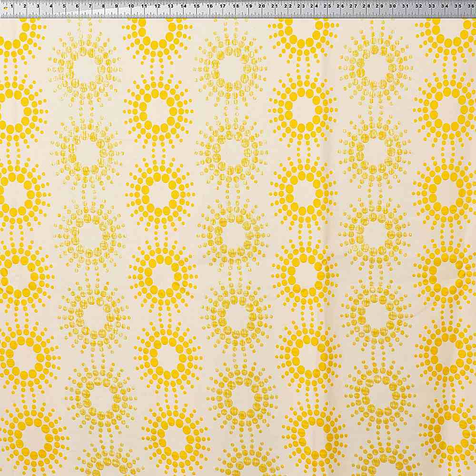This screenshot has height=476, width=476.
Task: Click the ruler number "9"
Action: pyautogui.click(x=117, y=6)
